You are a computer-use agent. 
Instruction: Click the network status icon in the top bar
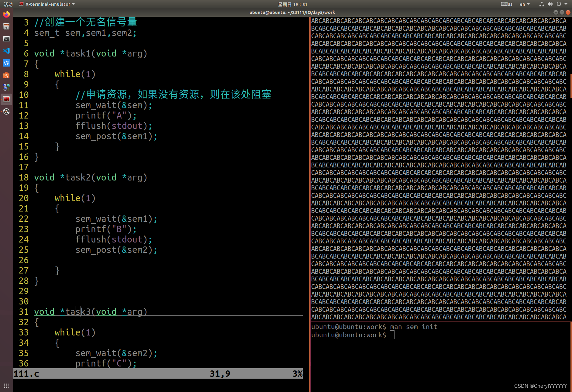pos(542,4)
